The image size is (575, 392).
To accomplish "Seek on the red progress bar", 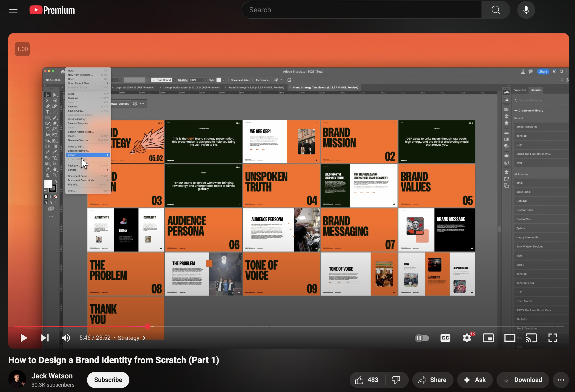I will pos(80,326).
